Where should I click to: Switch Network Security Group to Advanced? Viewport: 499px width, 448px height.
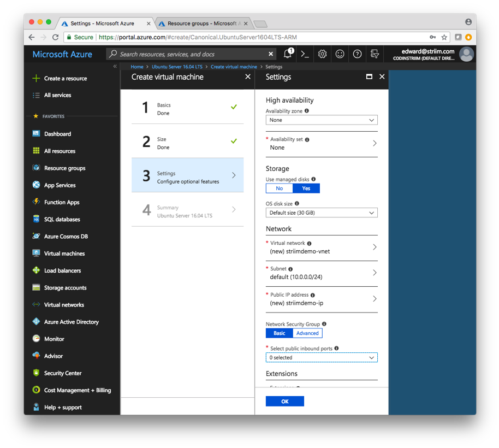[x=307, y=333]
